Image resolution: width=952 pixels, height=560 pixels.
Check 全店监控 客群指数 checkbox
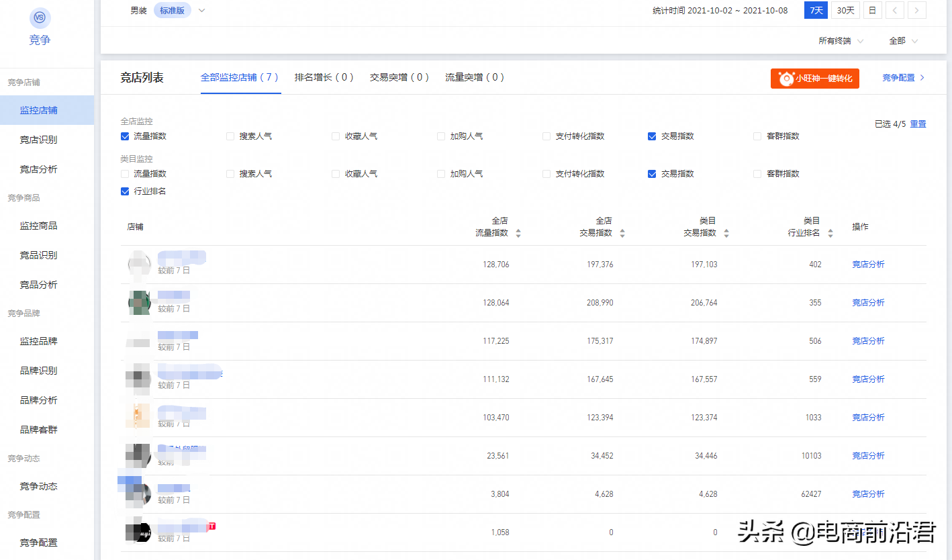pyautogui.click(x=757, y=136)
